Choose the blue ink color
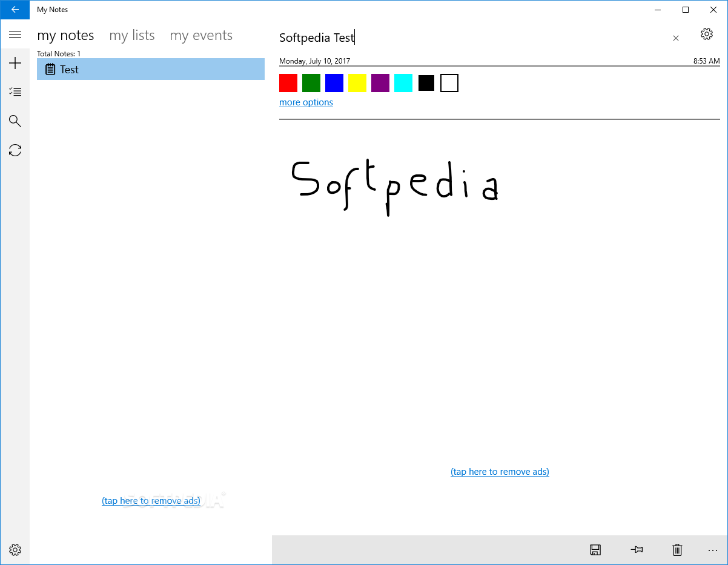 (334, 83)
